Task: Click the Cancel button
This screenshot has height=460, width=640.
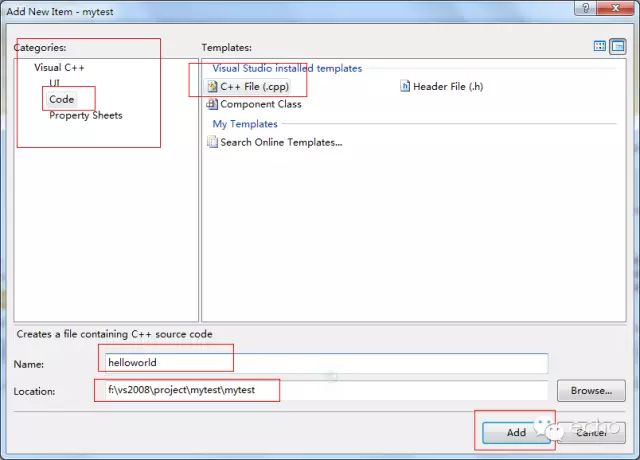Action: coord(591,433)
